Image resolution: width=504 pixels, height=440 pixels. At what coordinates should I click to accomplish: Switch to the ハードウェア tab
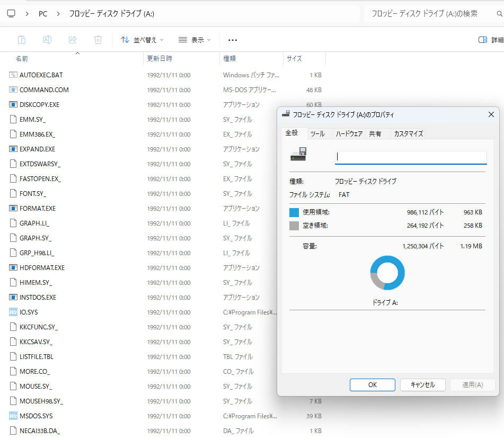(349, 133)
